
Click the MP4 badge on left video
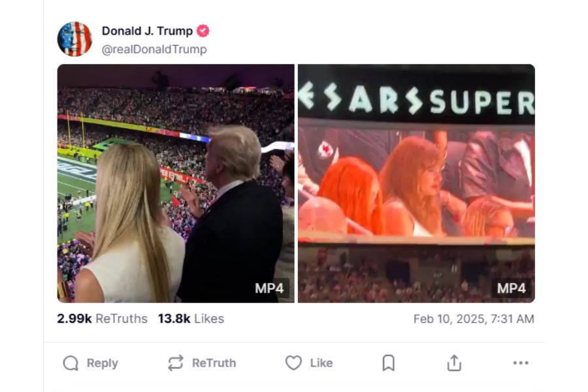click(269, 288)
